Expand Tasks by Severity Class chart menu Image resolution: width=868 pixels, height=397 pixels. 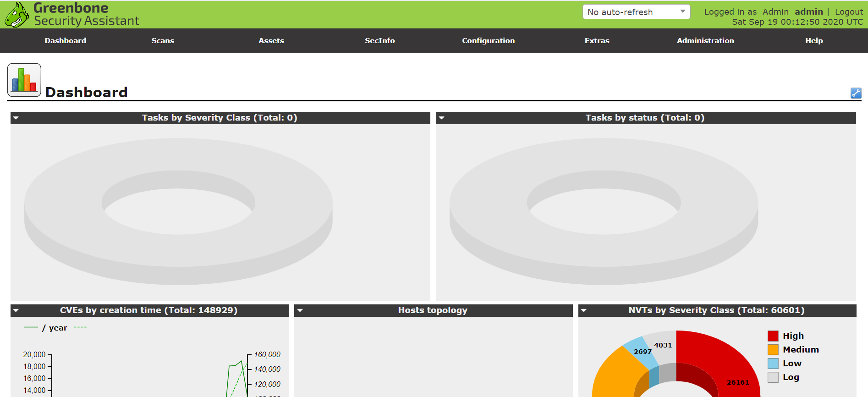click(16, 118)
